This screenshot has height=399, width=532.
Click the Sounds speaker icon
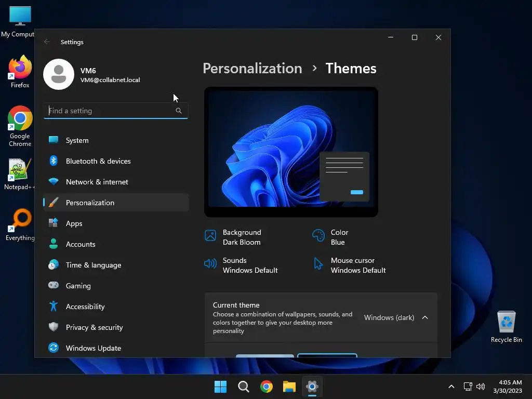coord(210,263)
